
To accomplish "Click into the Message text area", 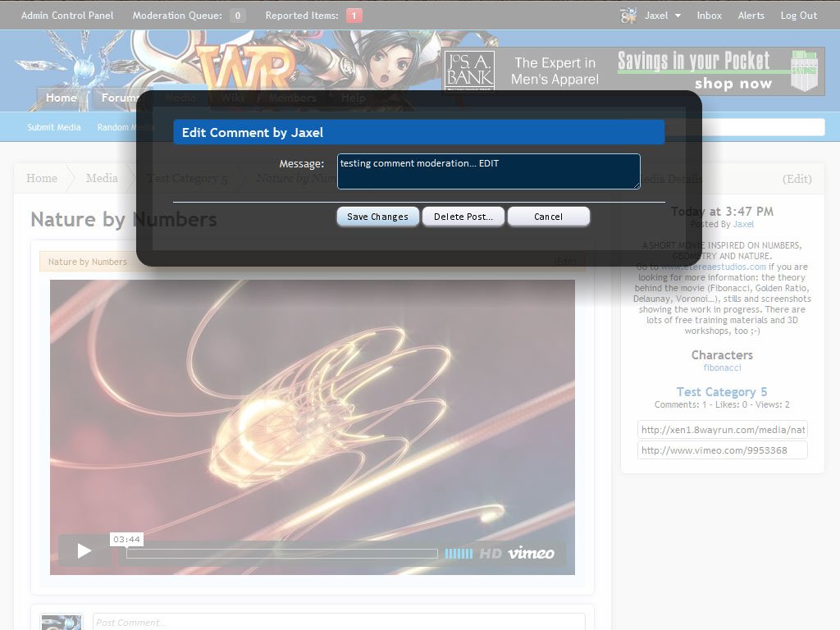I will click(x=489, y=171).
